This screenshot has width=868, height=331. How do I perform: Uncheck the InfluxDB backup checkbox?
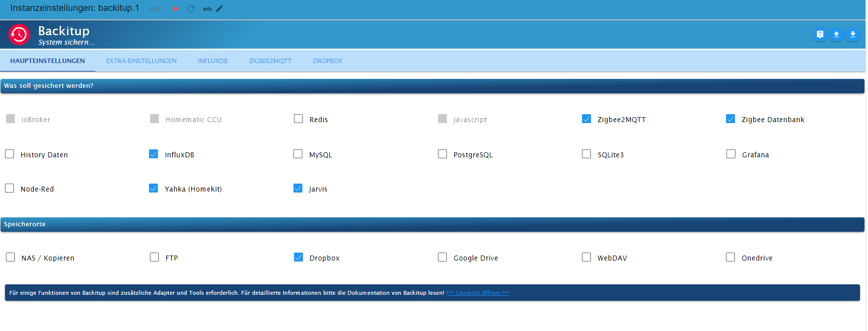coord(153,154)
